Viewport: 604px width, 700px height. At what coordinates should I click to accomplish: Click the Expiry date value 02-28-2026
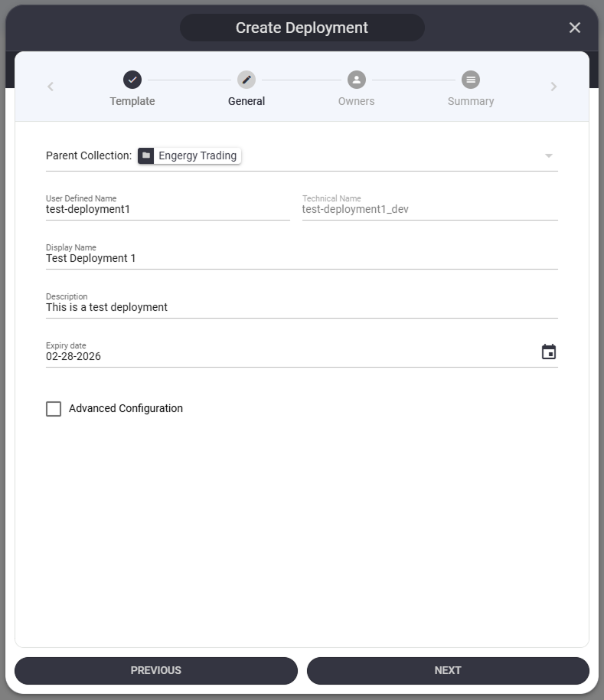pyautogui.click(x=74, y=356)
